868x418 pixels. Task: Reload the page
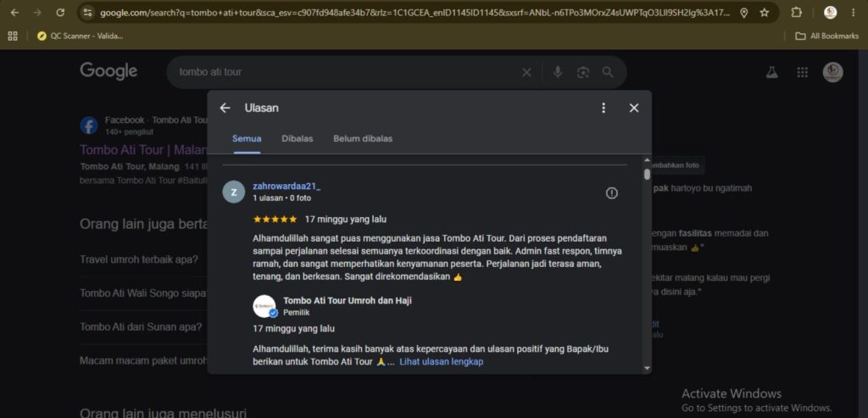click(60, 12)
